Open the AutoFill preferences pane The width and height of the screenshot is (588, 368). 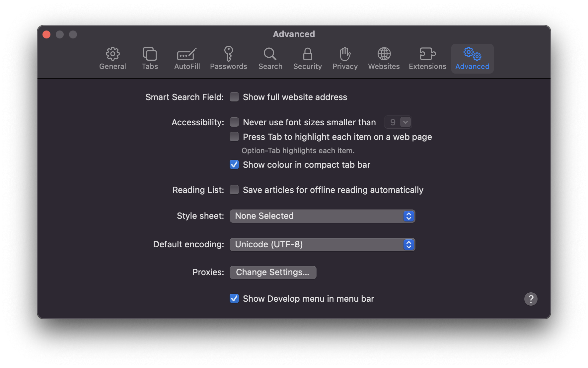[187, 58]
